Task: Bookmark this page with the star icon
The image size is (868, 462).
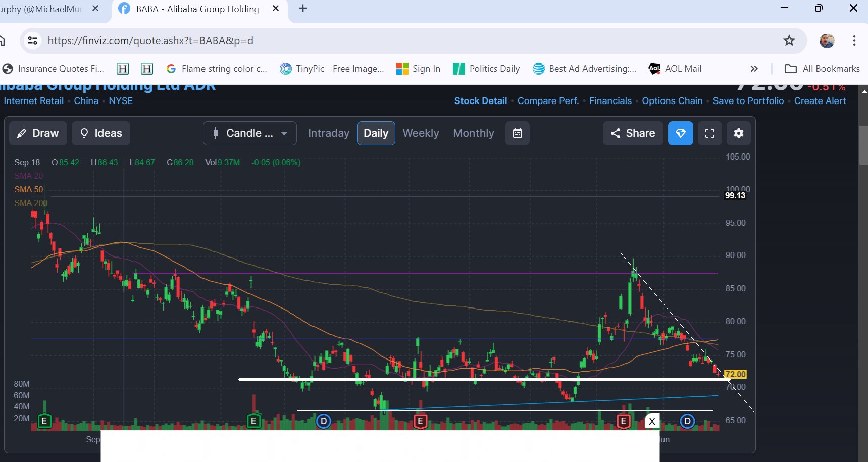Action: (789, 40)
